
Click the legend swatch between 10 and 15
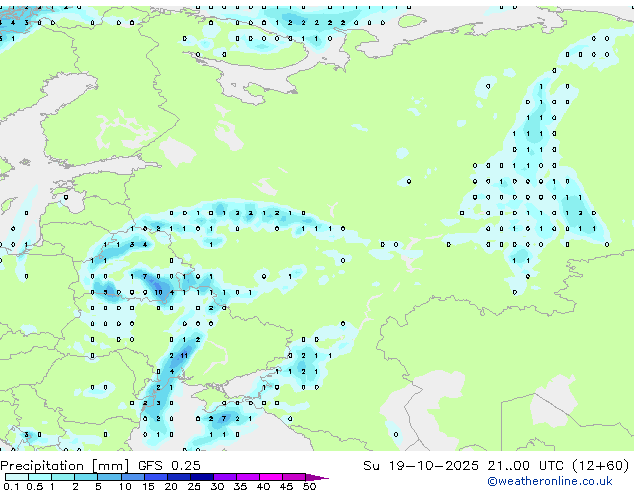click(x=132, y=477)
